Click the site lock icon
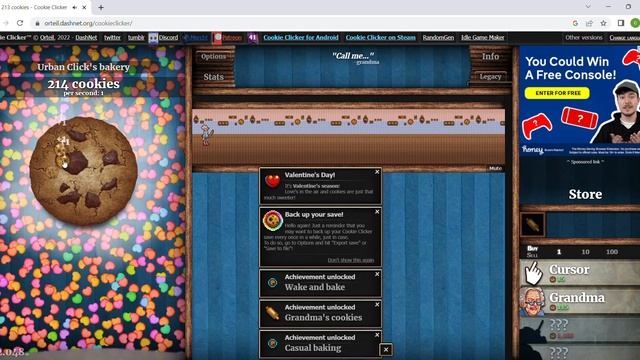 tap(38, 23)
